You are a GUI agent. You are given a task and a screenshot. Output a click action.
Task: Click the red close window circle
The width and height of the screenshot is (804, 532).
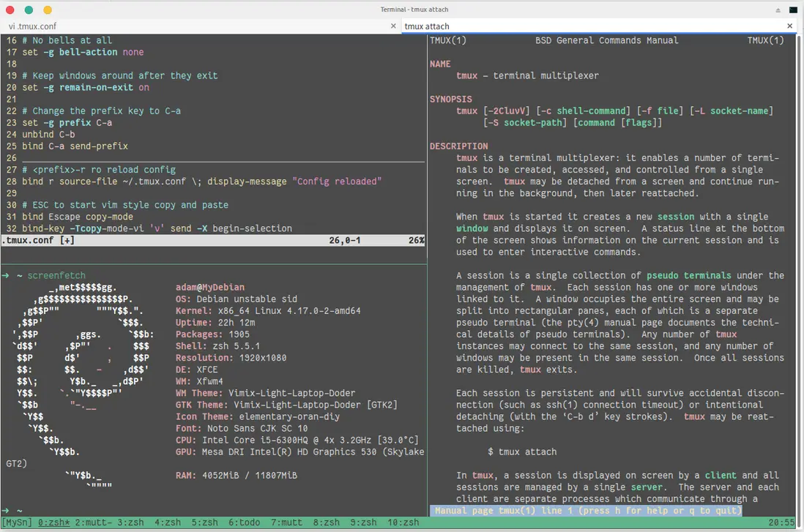[10, 10]
